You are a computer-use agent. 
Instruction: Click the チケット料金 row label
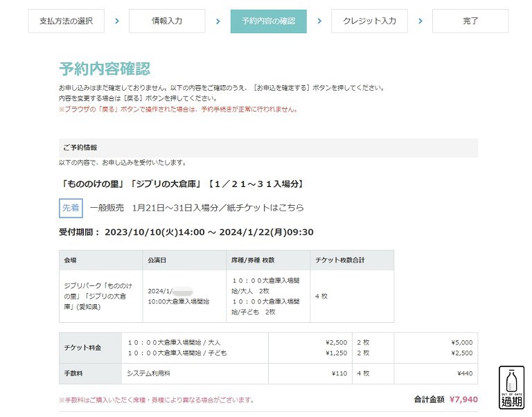point(90,348)
